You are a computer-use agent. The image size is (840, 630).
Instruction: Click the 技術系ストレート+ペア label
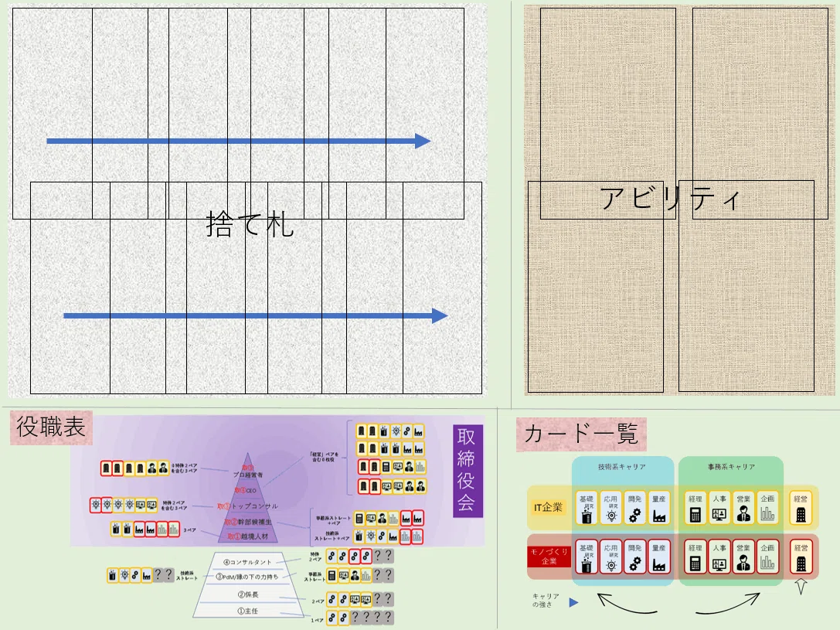coord(332,536)
